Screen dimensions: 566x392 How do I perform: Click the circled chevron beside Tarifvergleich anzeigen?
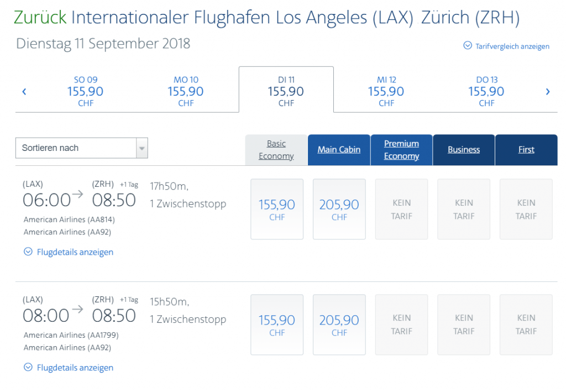tap(468, 46)
